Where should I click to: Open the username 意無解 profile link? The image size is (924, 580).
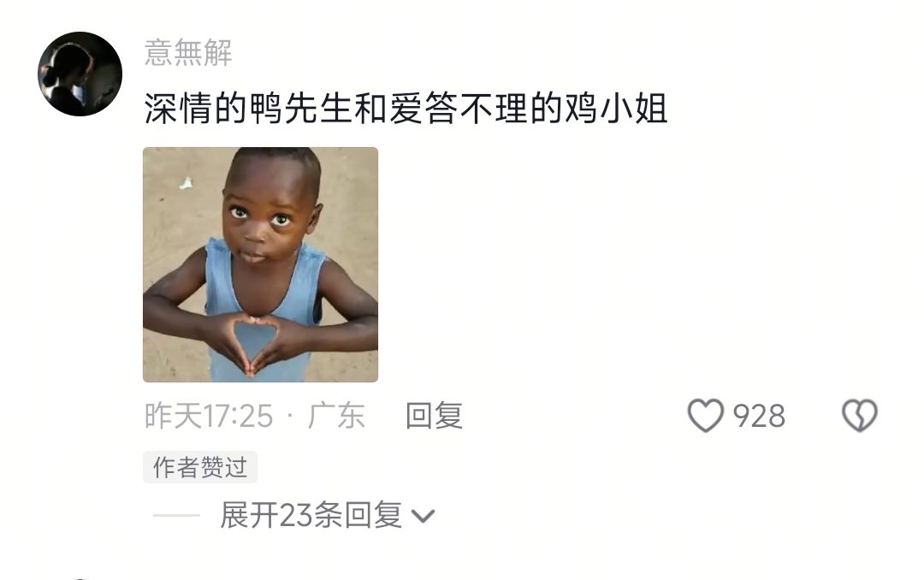(x=188, y=52)
